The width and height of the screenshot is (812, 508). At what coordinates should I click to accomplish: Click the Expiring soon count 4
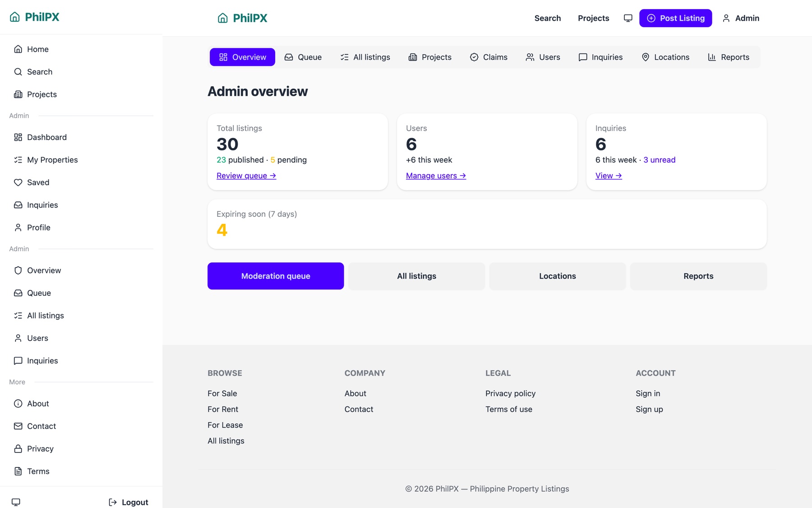(222, 230)
